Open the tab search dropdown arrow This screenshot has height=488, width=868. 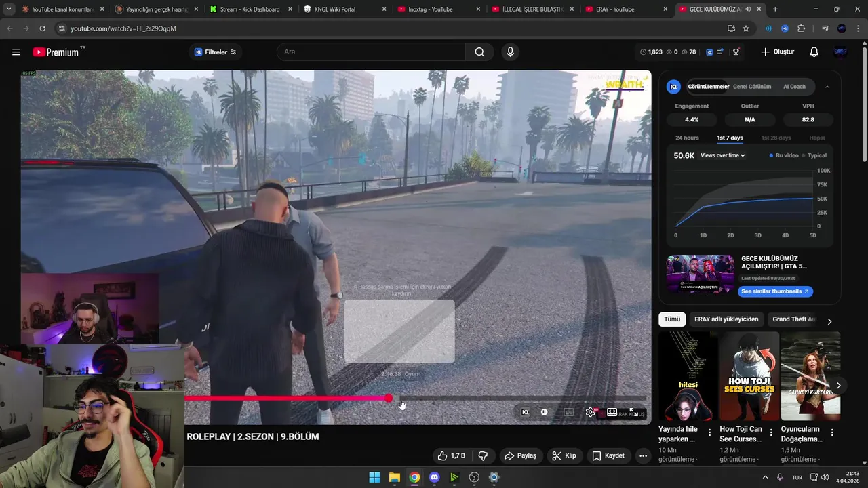pyautogui.click(x=9, y=9)
